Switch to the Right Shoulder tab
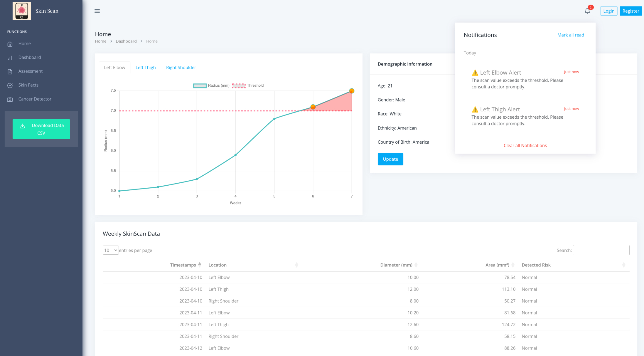The width and height of the screenshot is (644, 356). tap(181, 68)
